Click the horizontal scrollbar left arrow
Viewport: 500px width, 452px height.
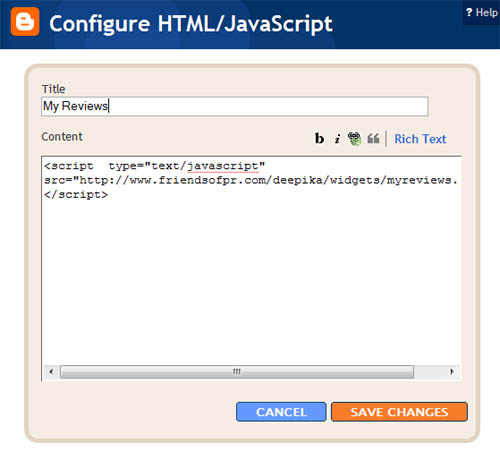(x=51, y=371)
